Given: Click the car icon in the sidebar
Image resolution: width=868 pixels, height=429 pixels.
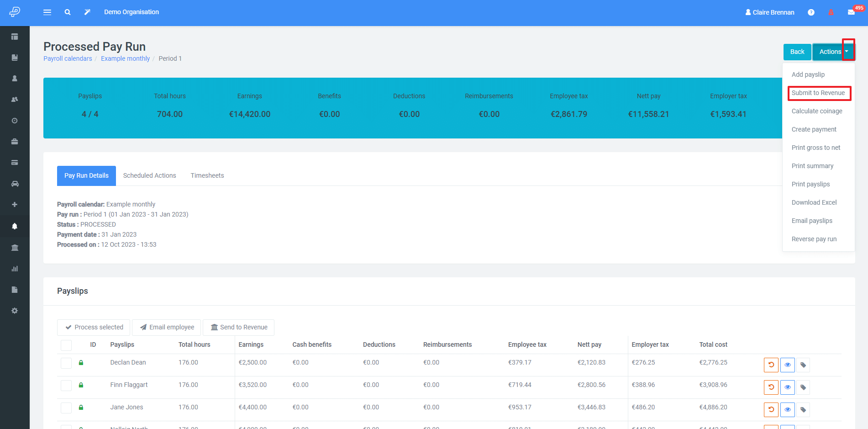Looking at the screenshot, I should (x=15, y=184).
